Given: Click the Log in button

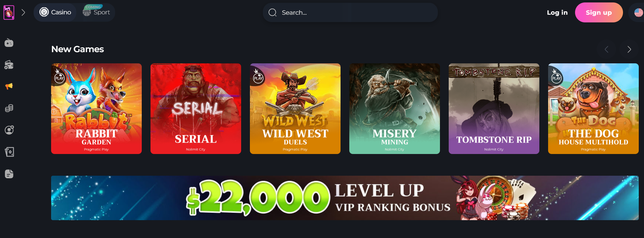Looking at the screenshot, I should pos(557,13).
